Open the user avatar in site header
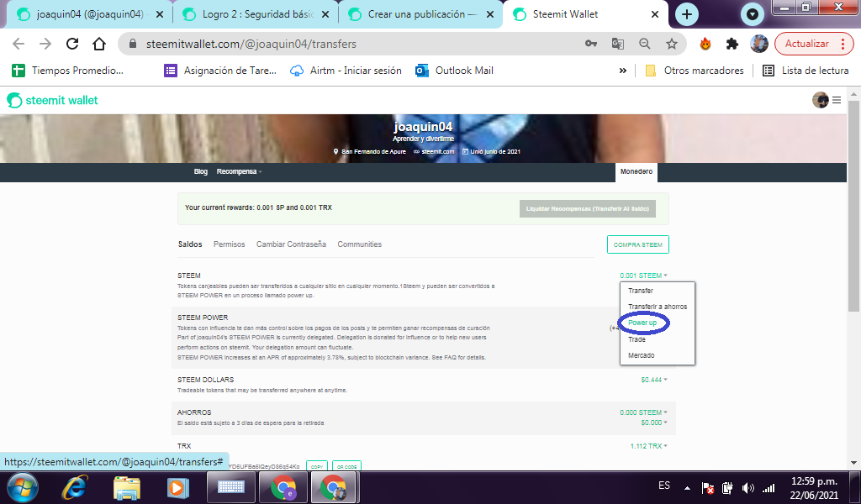861x504 pixels. tap(821, 100)
